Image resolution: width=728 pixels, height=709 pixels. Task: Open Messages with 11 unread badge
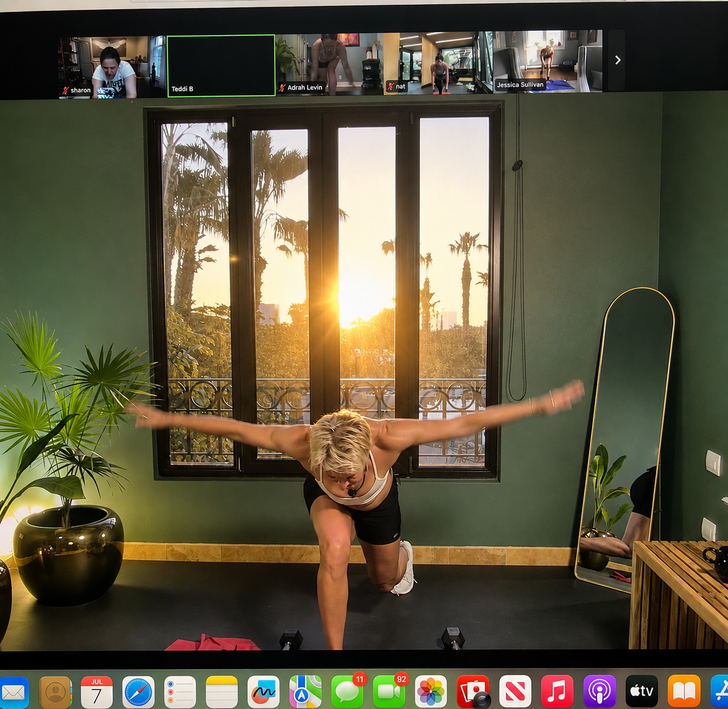pos(348,692)
